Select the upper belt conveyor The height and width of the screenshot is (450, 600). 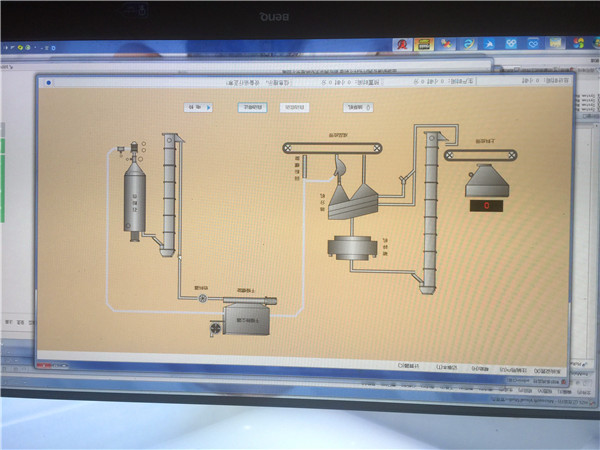point(331,148)
